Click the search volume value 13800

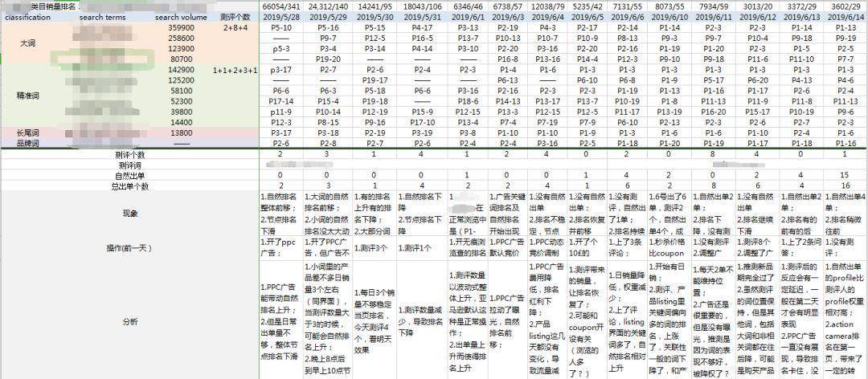180,132
